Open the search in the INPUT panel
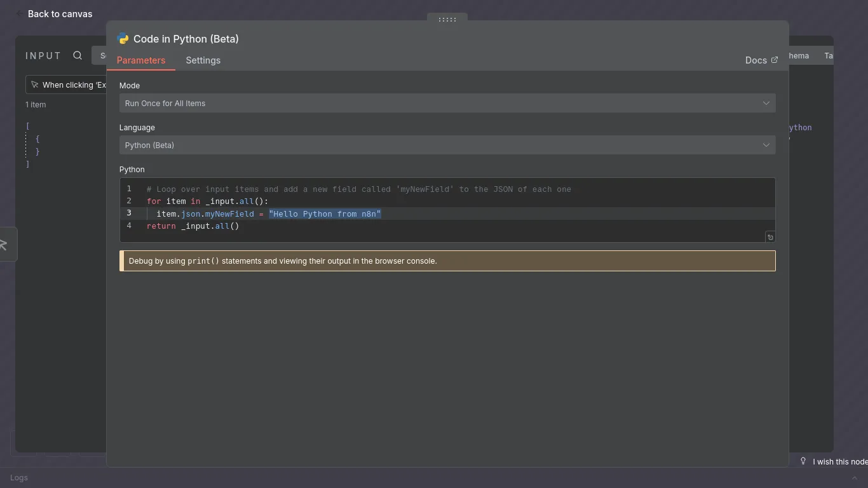The width and height of the screenshot is (868, 488). tap(78, 56)
